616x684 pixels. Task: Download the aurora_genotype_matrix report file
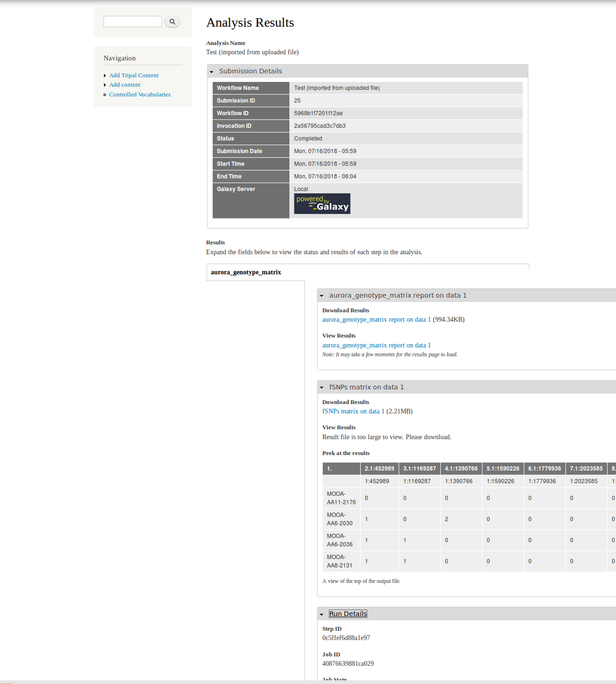point(376,319)
